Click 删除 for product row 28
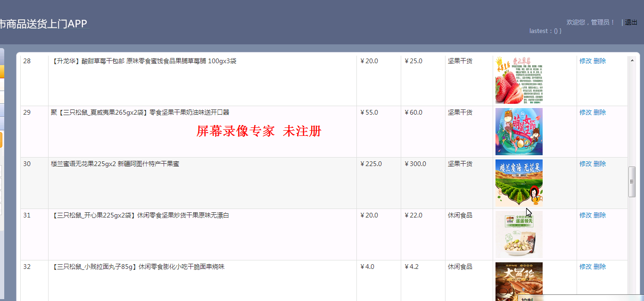This screenshot has height=301, width=644. (600, 61)
